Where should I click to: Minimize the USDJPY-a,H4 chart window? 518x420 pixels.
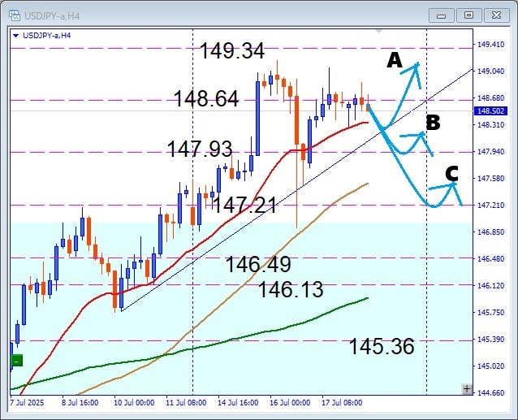tap(441, 15)
